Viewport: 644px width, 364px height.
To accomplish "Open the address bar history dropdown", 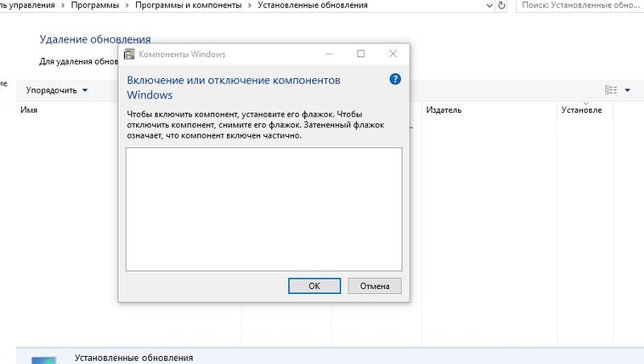I will tap(489, 6).
